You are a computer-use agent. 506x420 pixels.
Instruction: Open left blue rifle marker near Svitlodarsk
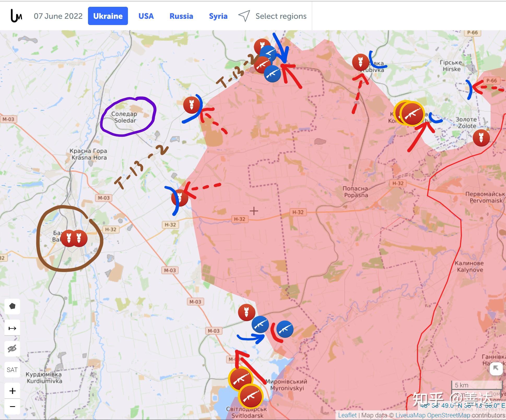click(x=260, y=325)
